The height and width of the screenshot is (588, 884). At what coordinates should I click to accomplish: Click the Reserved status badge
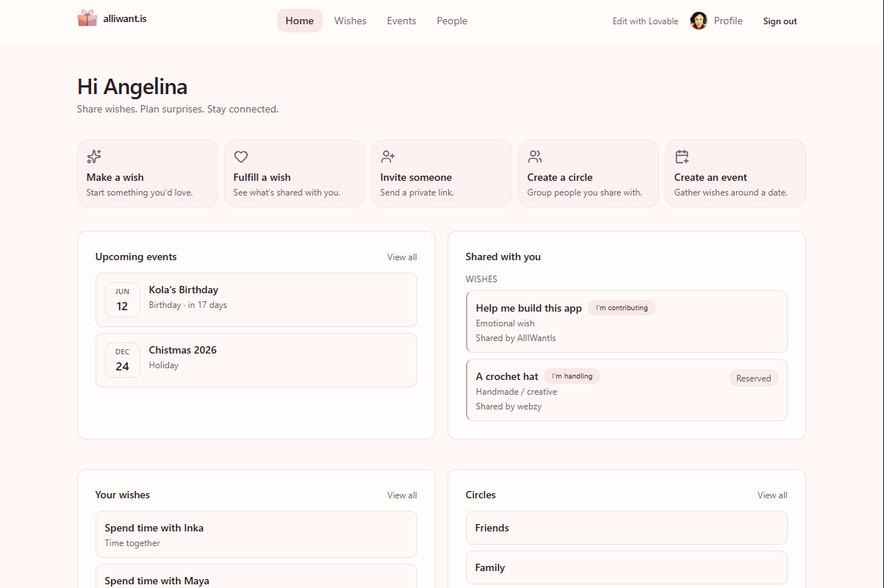[x=754, y=379]
